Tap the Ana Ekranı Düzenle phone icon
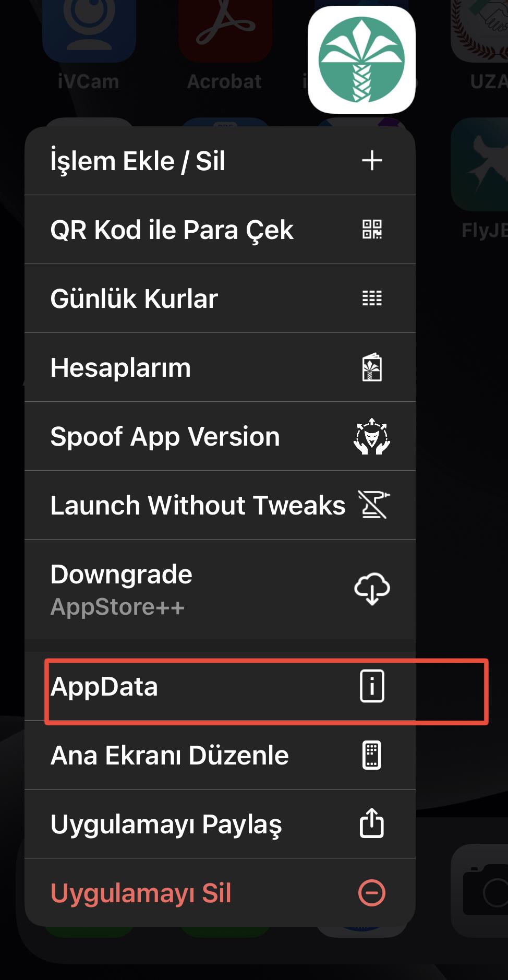Image resolution: width=508 pixels, height=980 pixels. (372, 755)
